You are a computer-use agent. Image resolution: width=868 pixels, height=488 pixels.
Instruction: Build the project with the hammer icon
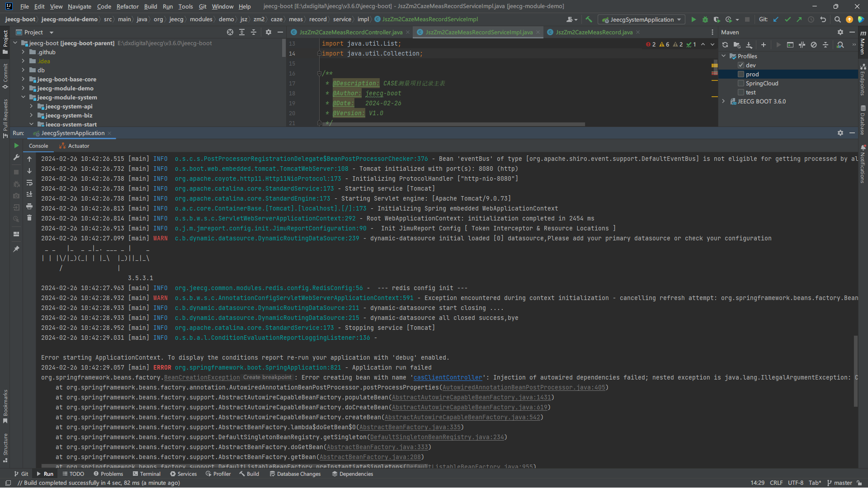click(x=589, y=19)
